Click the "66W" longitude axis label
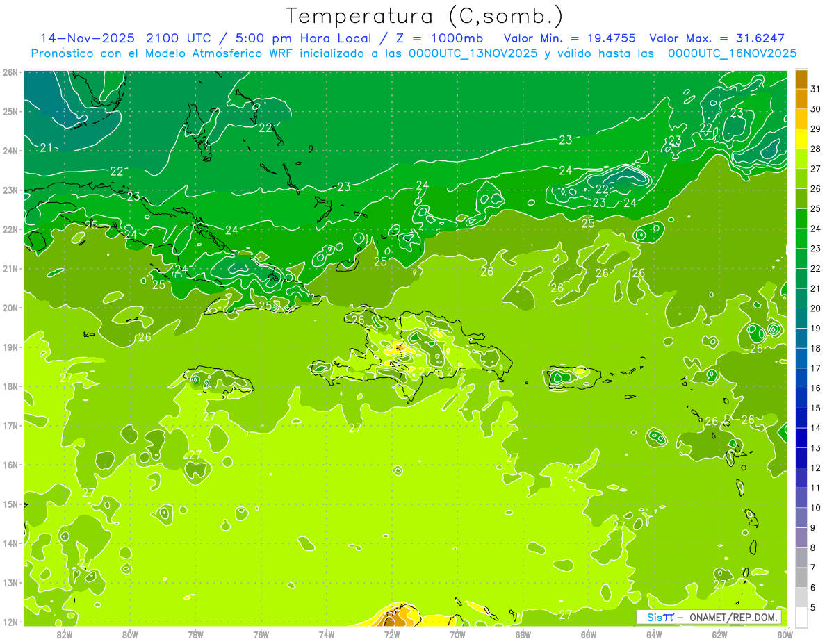This screenshot has width=834, height=644. (589, 634)
